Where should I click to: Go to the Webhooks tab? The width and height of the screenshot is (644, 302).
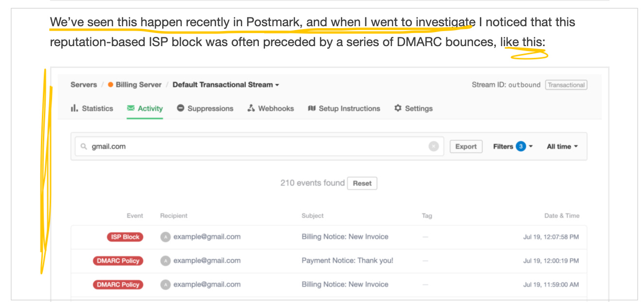[271, 108]
